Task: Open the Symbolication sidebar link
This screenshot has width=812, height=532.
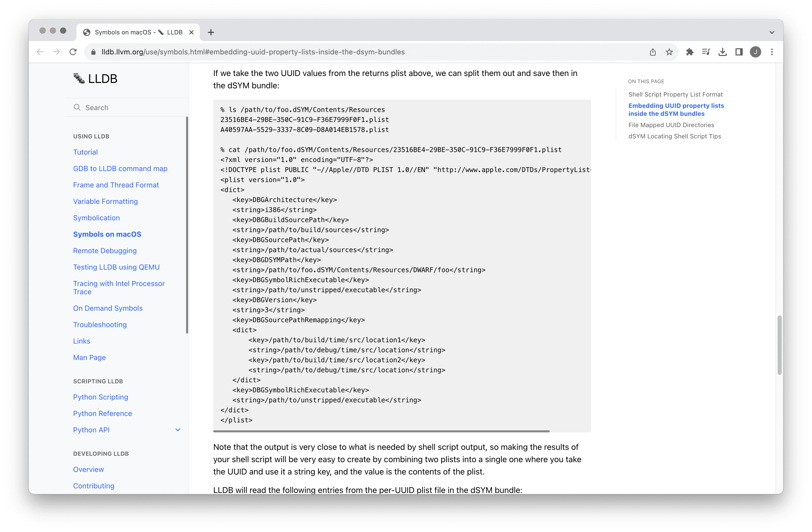Action: pyautogui.click(x=96, y=218)
